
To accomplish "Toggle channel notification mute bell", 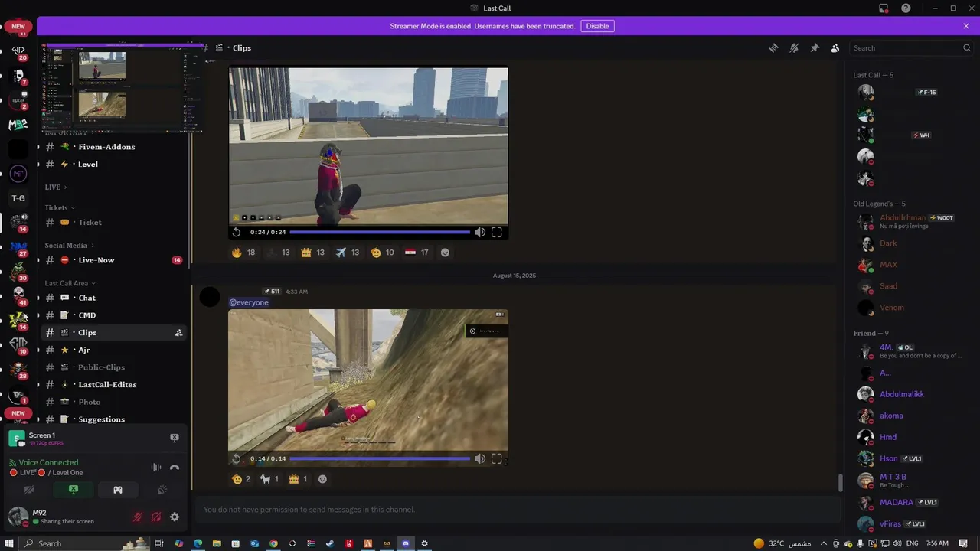I will click(x=794, y=47).
